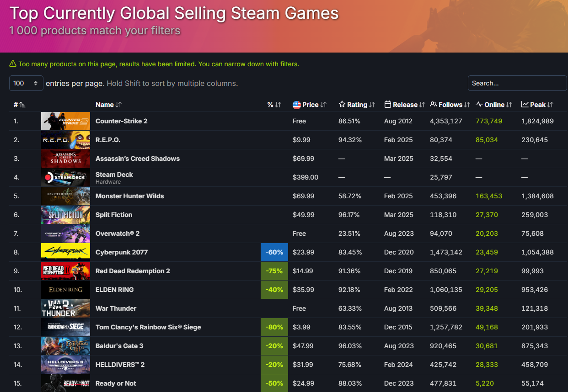Open the War Thunder name link
This screenshot has height=392, width=568.
(x=116, y=308)
